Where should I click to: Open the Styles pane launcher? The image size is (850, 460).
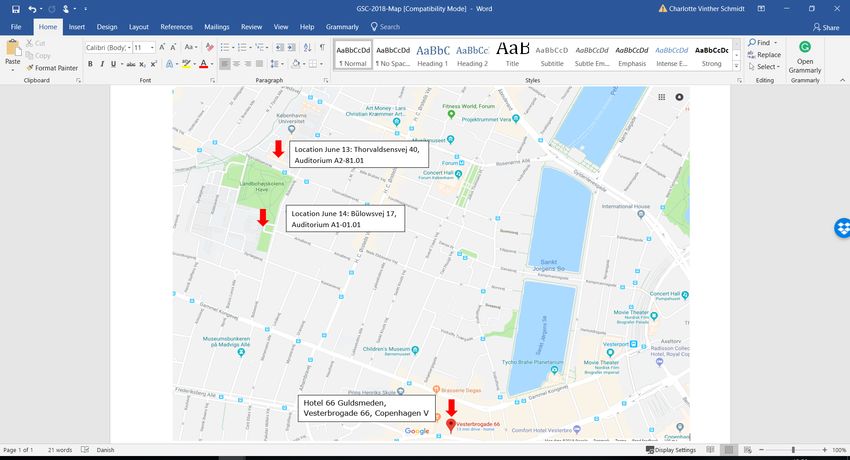tap(739, 80)
